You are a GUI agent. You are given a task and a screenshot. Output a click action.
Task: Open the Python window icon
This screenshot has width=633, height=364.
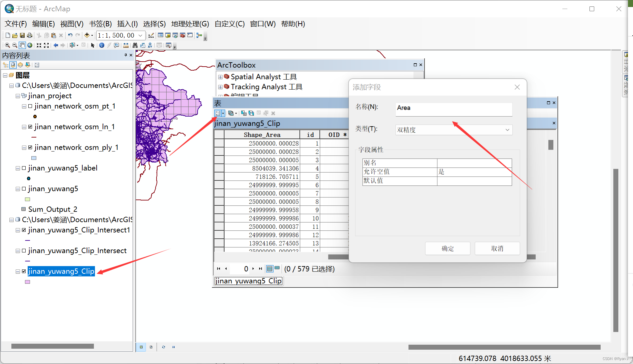(190, 35)
